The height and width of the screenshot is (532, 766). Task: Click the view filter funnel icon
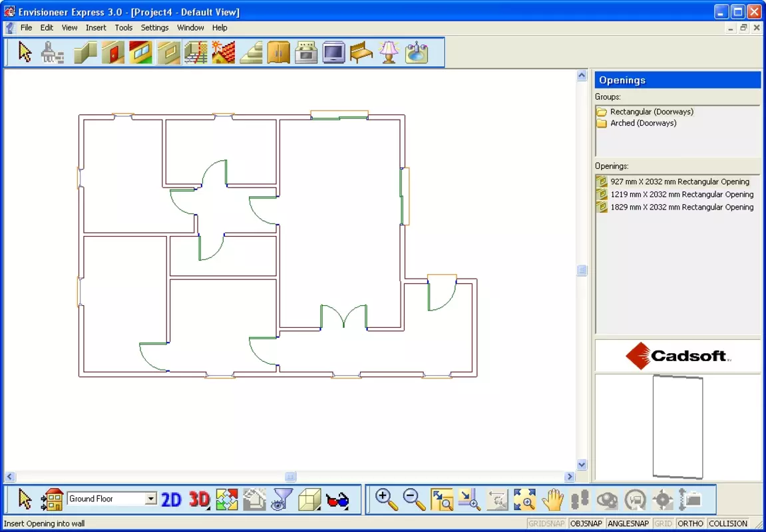282,499
